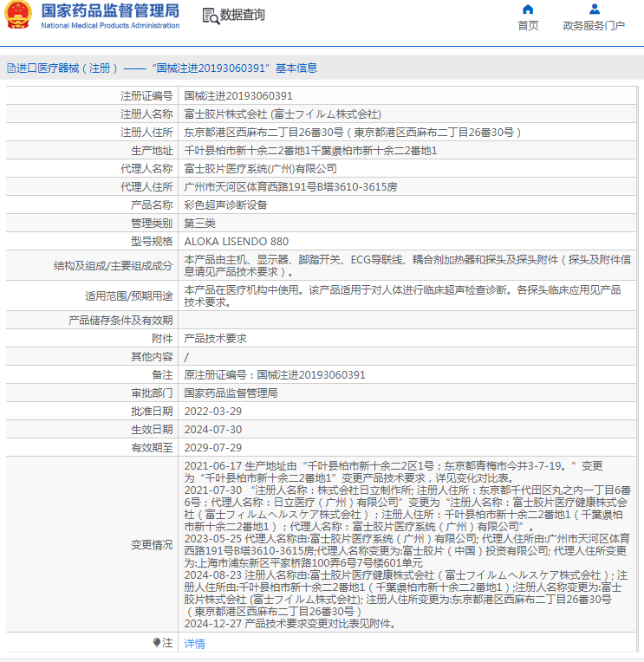Click the 附件 label
Viewport: 644px width, 662px height.
[x=162, y=338]
